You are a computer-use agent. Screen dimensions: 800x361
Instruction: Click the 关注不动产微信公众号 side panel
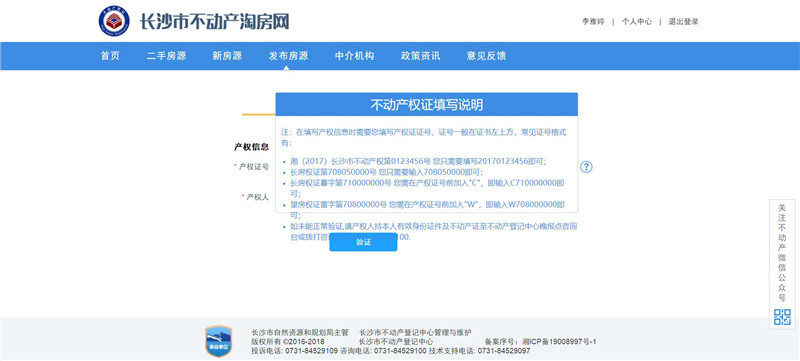click(782, 264)
